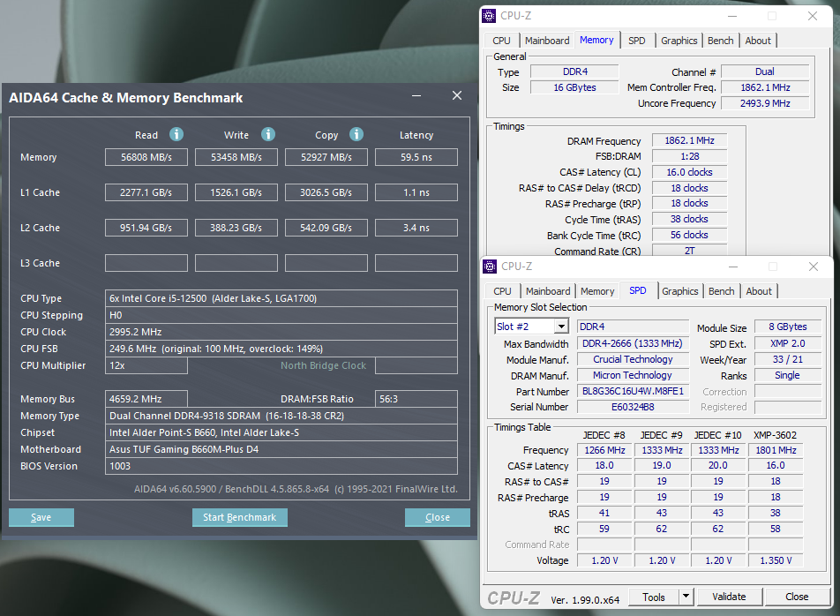Click the Write info icon in AIDA64

pos(268,134)
